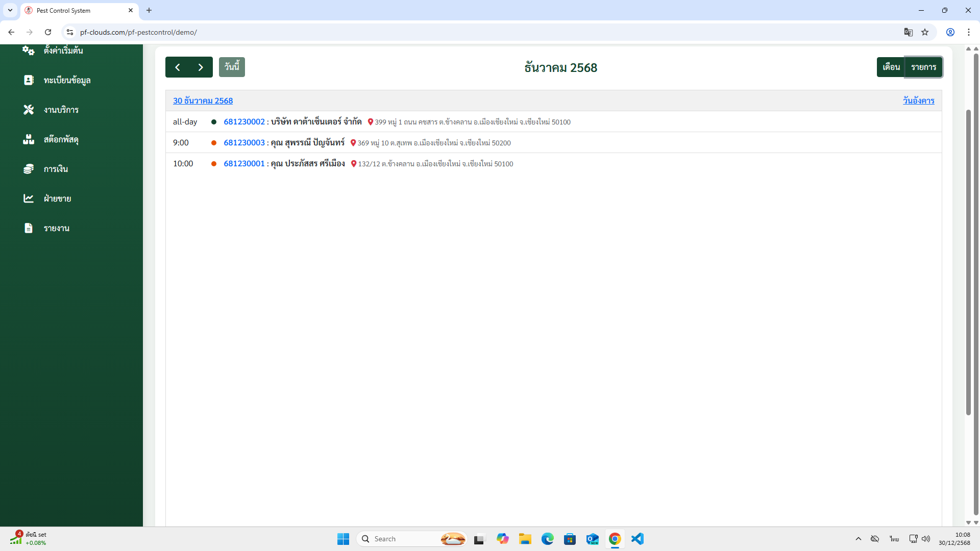Show hidden system tray icons chevron
The width and height of the screenshot is (980, 551).
pyautogui.click(x=859, y=539)
